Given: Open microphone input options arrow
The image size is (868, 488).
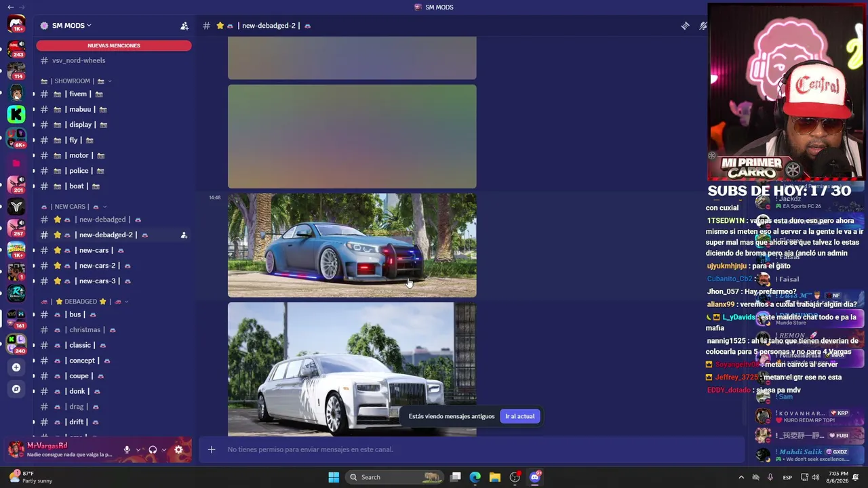Looking at the screenshot, I should pos(138,449).
